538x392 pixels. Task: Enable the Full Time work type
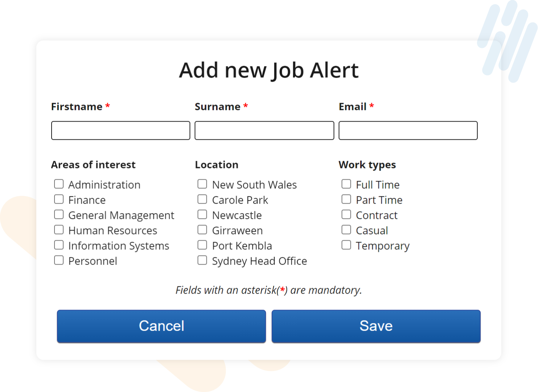(346, 184)
